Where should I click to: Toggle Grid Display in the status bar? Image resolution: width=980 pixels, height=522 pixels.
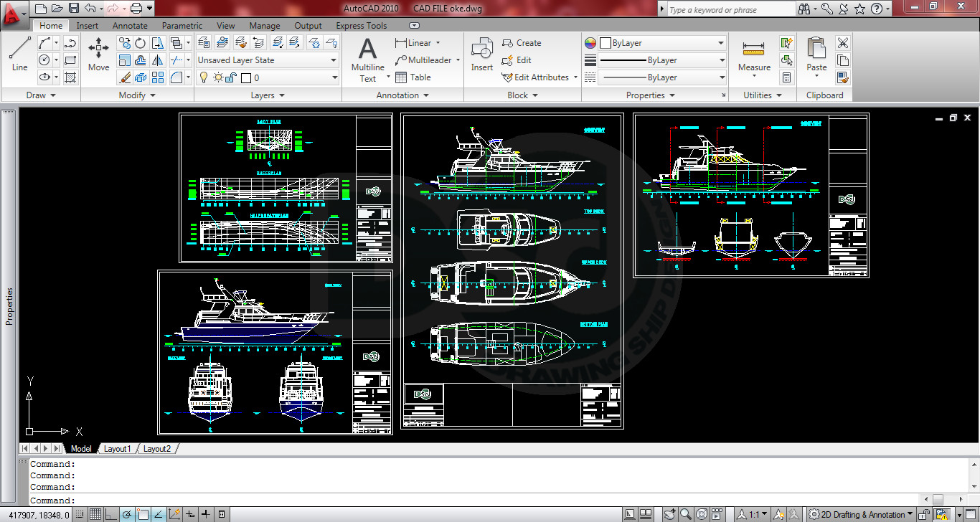(95, 513)
